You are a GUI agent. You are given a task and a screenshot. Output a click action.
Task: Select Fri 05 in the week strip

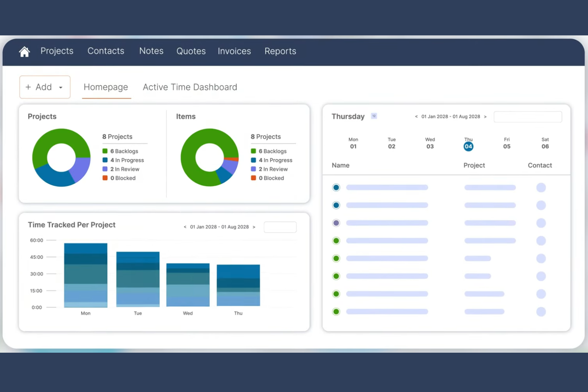pos(507,143)
